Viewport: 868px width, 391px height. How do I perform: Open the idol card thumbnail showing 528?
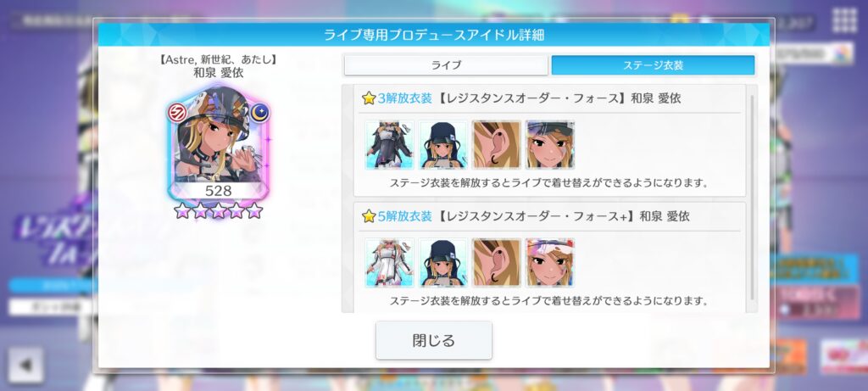tap(219, 146)
